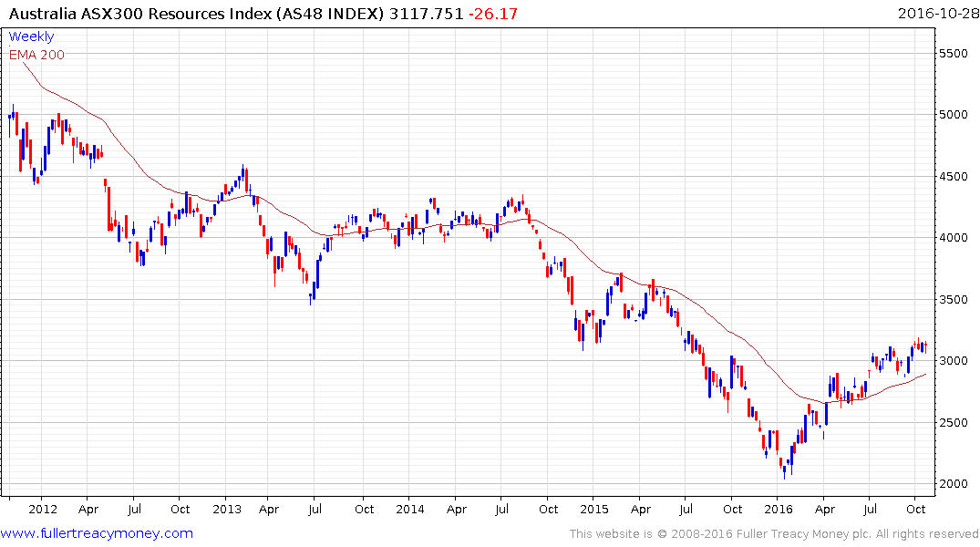This screenshot has width=980, height=547.
Task: Click the 2015 year axis label
Action: 593,509
